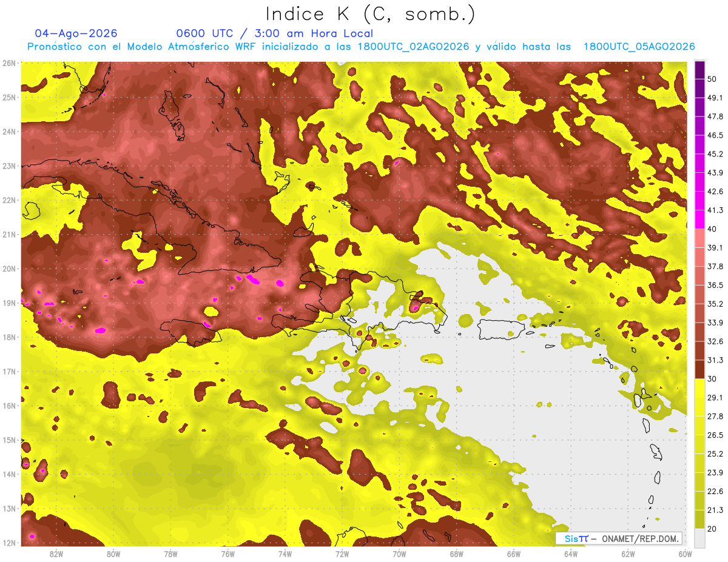Click the '64W' longitude label
This screenshot has height=562, width=728.
tap(571, 554)
